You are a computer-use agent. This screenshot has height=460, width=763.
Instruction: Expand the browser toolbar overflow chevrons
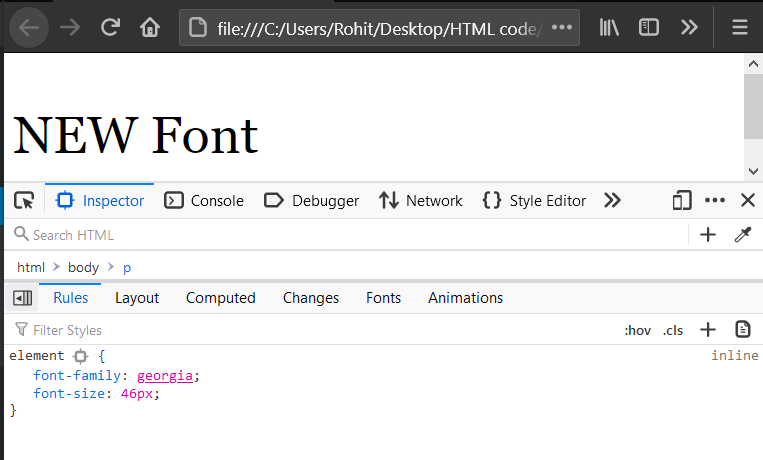point(689,28)
